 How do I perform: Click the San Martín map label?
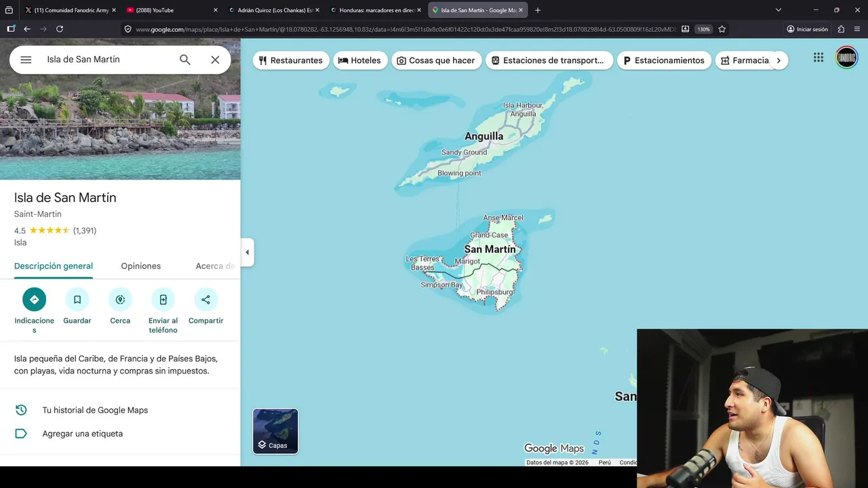tap(490, 249)
